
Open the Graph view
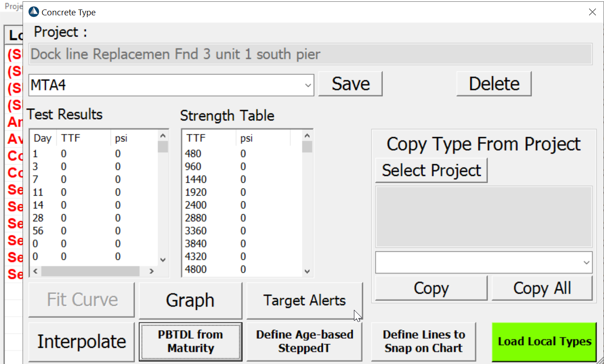[x=190, y=300]
